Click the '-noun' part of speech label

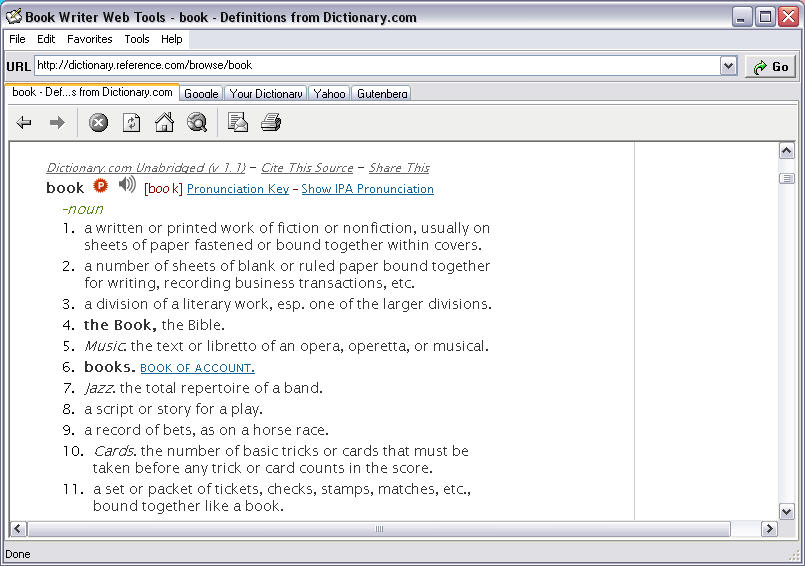[x=83, y=209]
